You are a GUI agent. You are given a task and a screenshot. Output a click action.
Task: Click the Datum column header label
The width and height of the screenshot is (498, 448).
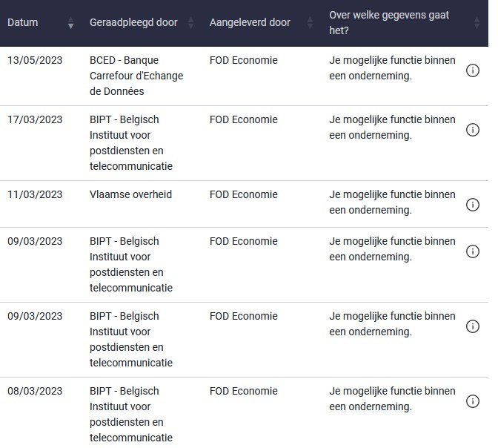(x=24, y=23)
